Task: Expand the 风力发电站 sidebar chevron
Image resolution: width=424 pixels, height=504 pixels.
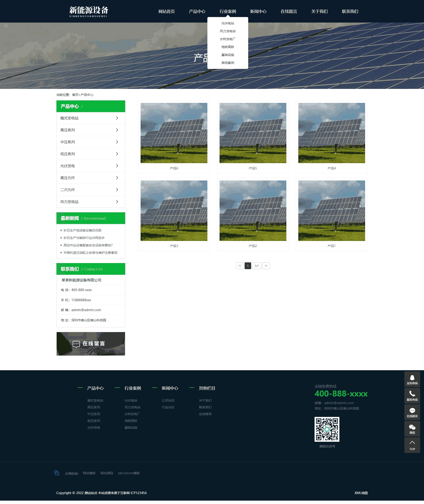Action: [x=117, y=202]
